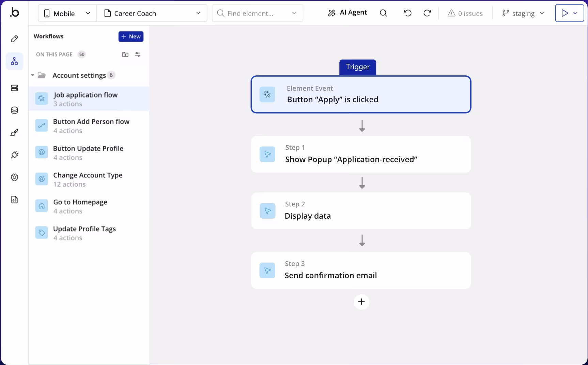Select the Button "Apply" is clicked trigger
The height and width of the screenshot is (365, 588).
[x=361, y=94]
